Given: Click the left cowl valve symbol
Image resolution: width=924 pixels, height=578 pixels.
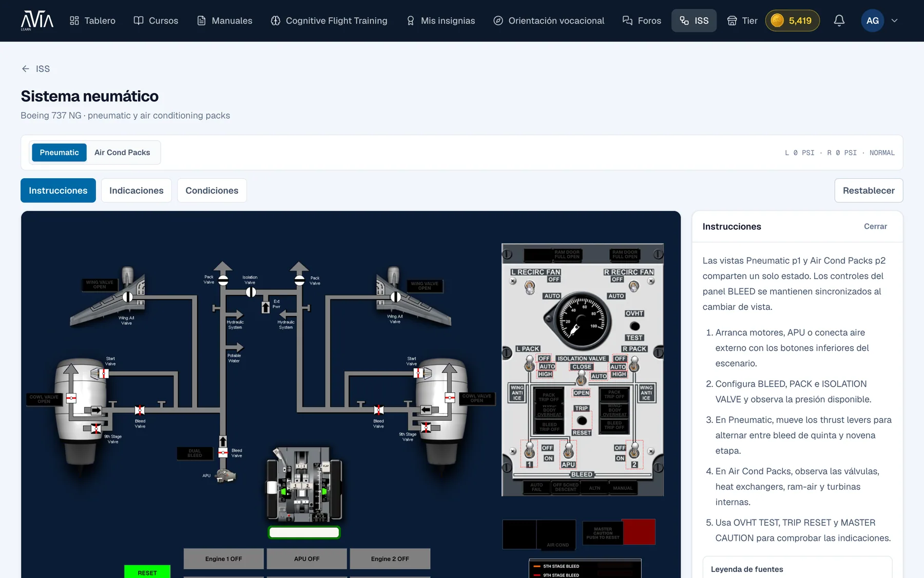Looking at the screenshot, I should click(x=71, y=398).
